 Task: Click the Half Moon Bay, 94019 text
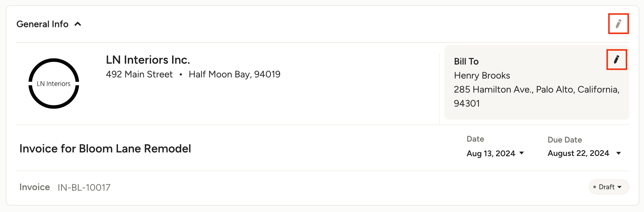pyautogui.click(x=235, y=74)
